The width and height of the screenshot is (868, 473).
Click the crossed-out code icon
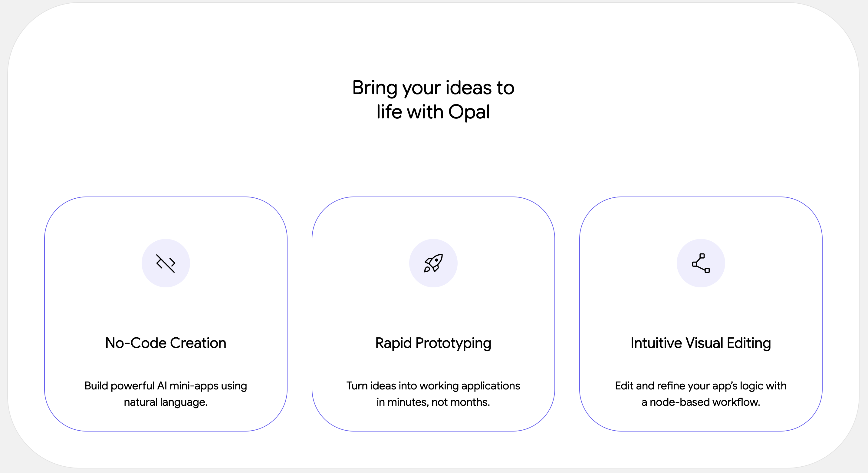(166, 263)
